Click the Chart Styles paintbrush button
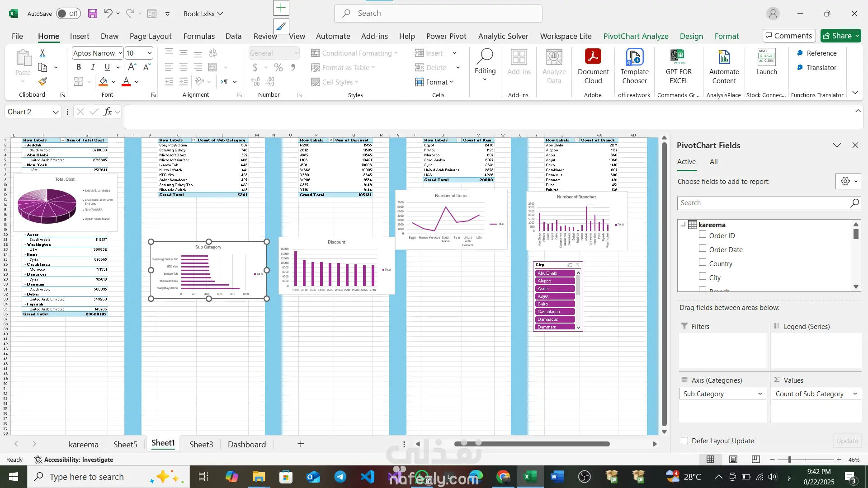The width and height of the screenshot is (868, 488). [x=281, y=27]
